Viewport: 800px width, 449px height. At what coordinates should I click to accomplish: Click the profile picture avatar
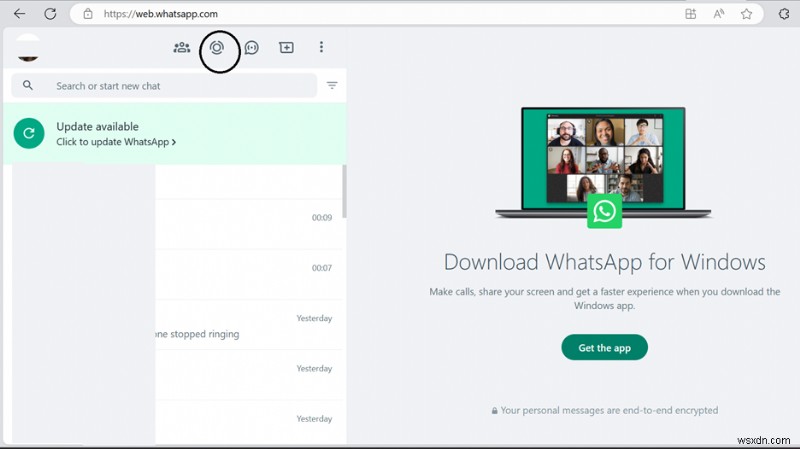click(28, 48)
